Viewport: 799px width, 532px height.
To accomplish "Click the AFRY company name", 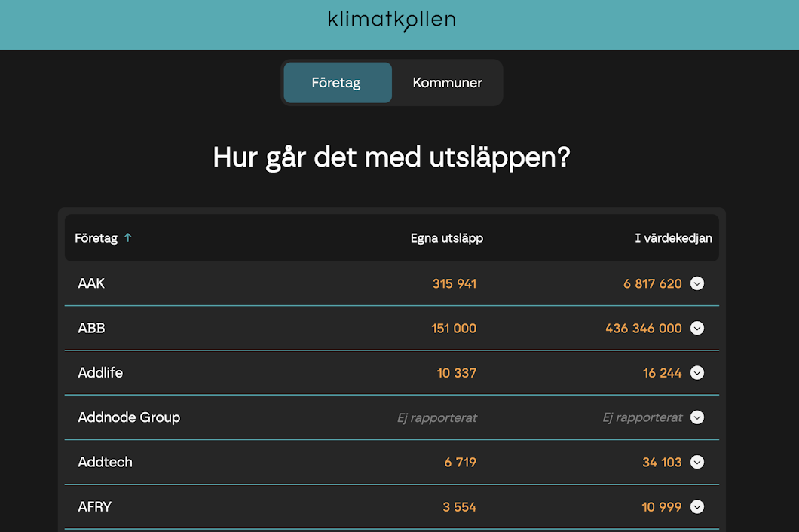I will coord(95,507).
